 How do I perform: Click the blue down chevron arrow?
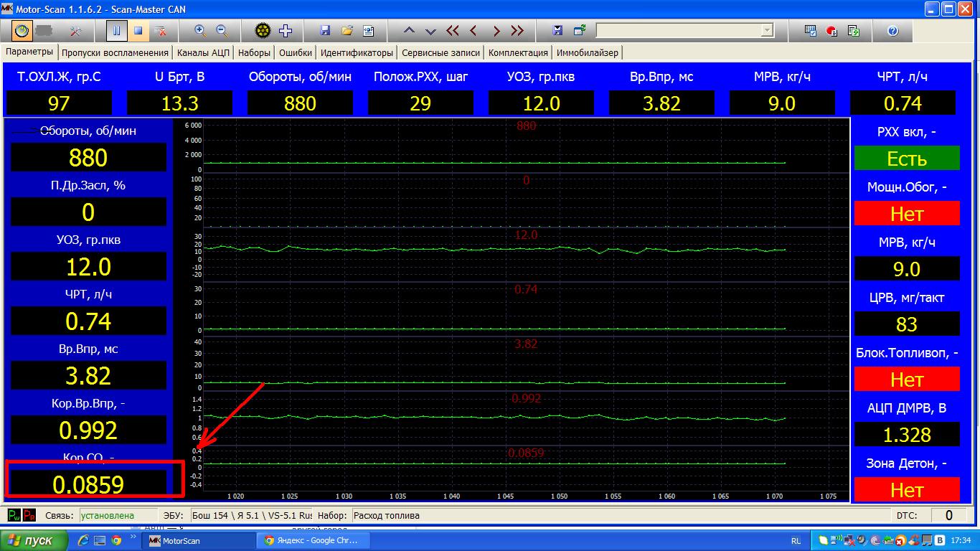(431, 31)
